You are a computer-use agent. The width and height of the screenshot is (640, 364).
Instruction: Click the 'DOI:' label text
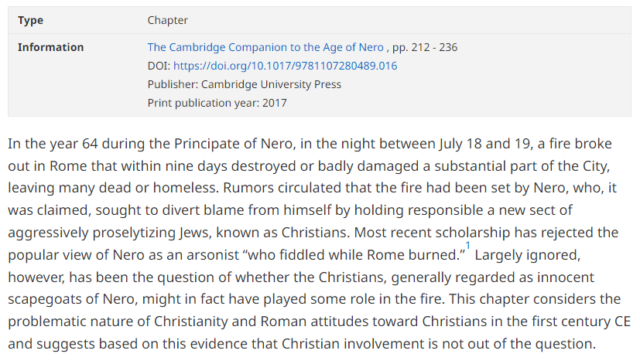(x=159, y=66)
